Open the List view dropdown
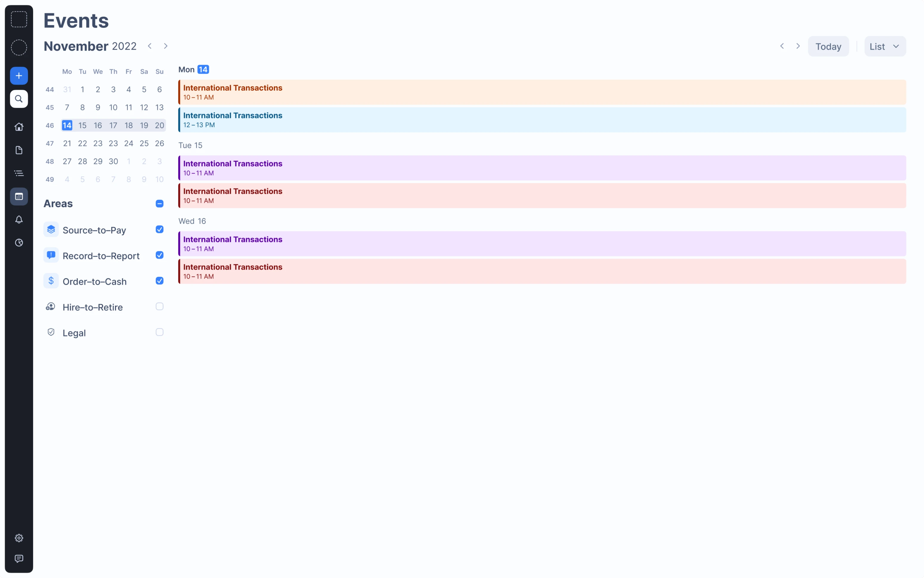The width and height of the screenshot is (924, 578). pos(884,46)
